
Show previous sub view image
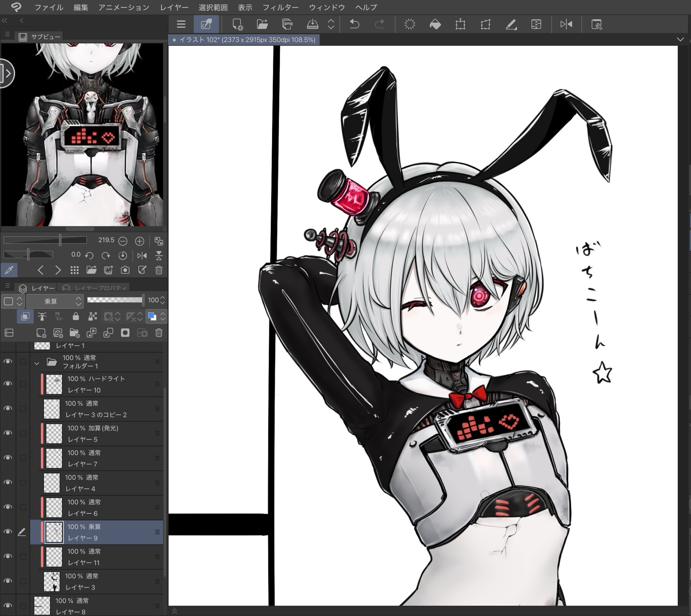[40, 270]
